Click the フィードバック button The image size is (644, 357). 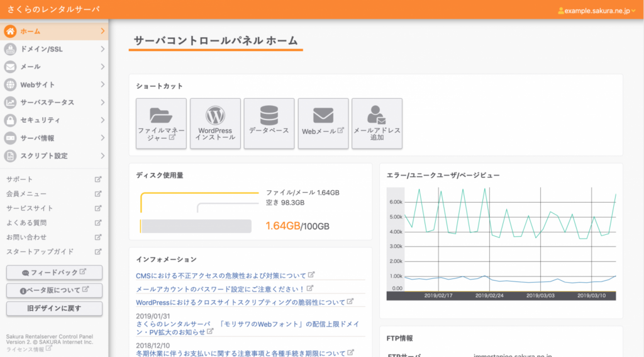[x=54, y=273]
